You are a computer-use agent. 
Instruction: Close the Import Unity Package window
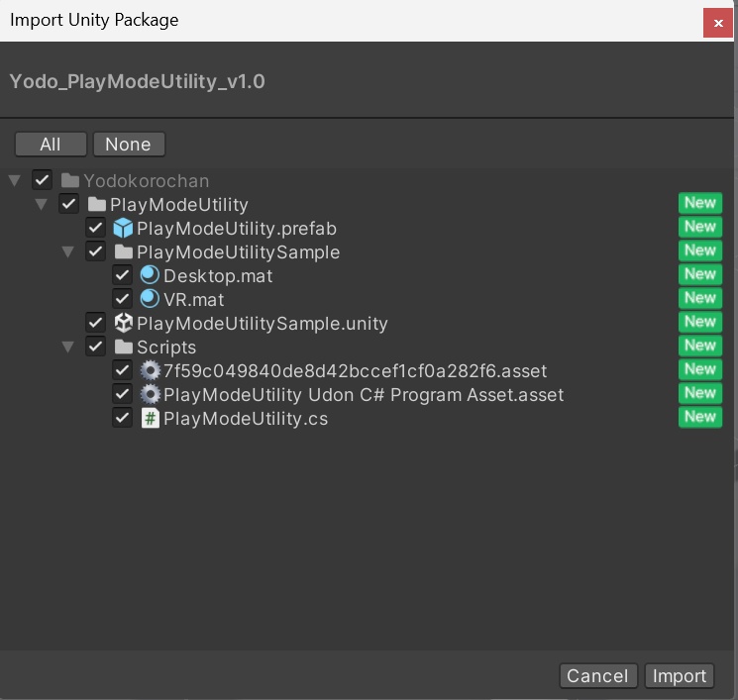click(x=717, y=22)
